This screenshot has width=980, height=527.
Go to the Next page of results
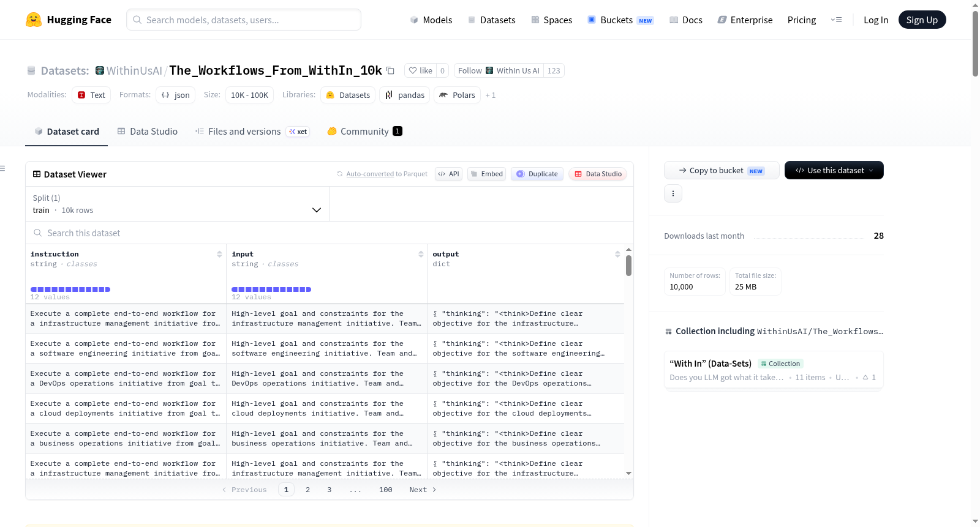(423, 490)
